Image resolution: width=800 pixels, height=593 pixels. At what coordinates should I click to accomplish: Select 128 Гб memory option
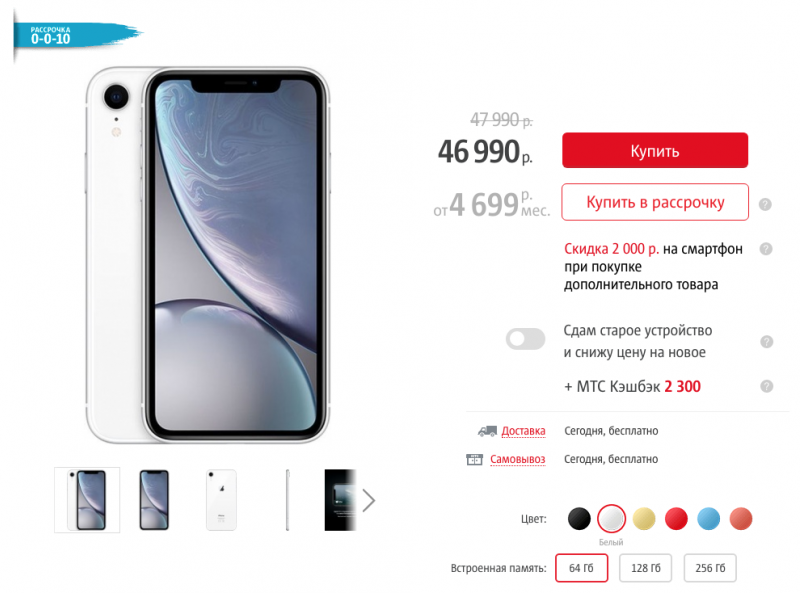point(645,567)
